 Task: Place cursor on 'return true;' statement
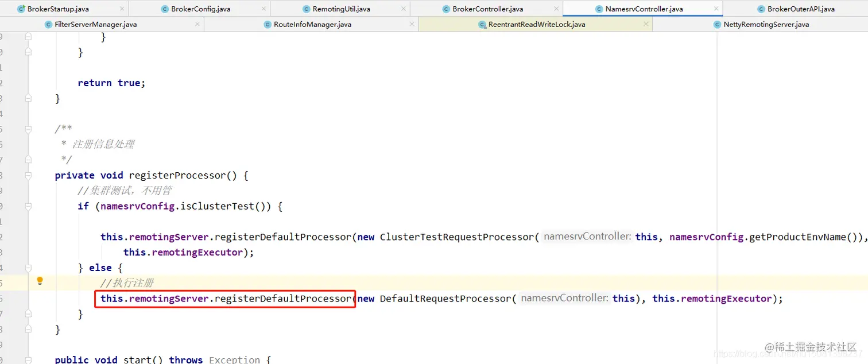(x=111, y=83)
